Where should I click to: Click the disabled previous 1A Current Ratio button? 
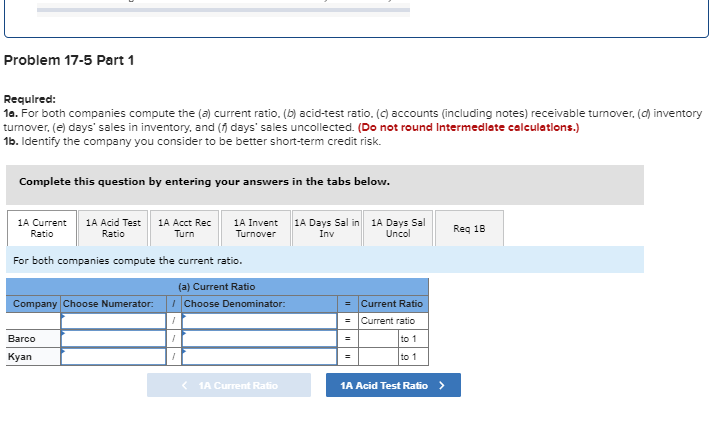(229, 385)
